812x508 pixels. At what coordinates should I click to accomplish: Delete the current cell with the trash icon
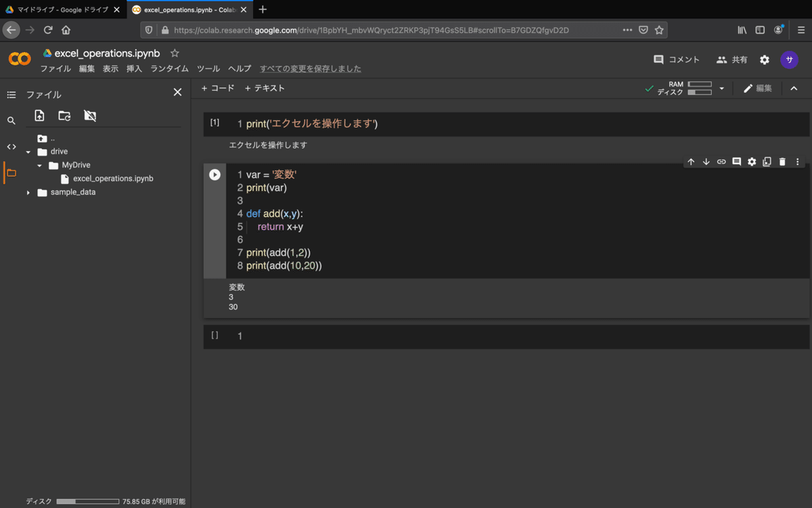pos(782,161)
